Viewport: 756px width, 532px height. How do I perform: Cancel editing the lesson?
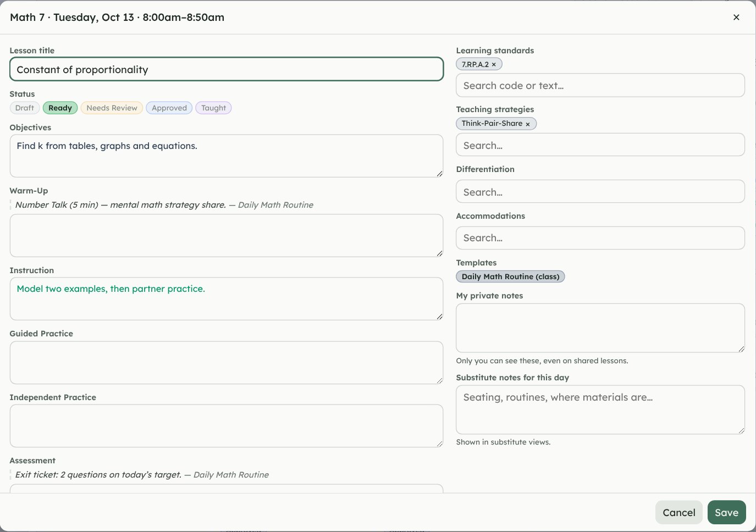click(x=679, y=512)
